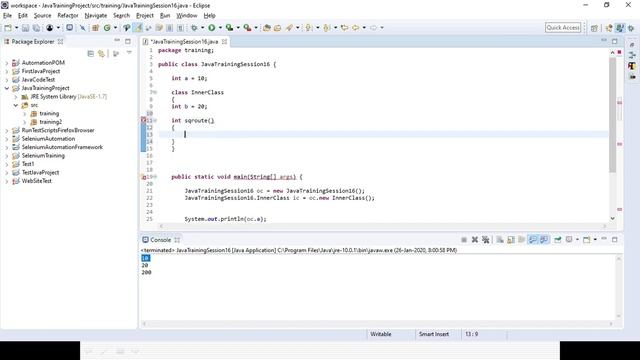The height and width of the screenshot is (360, 640).
Task: Minimize the Package Explorer view
Action: click(x=117, y=41)
